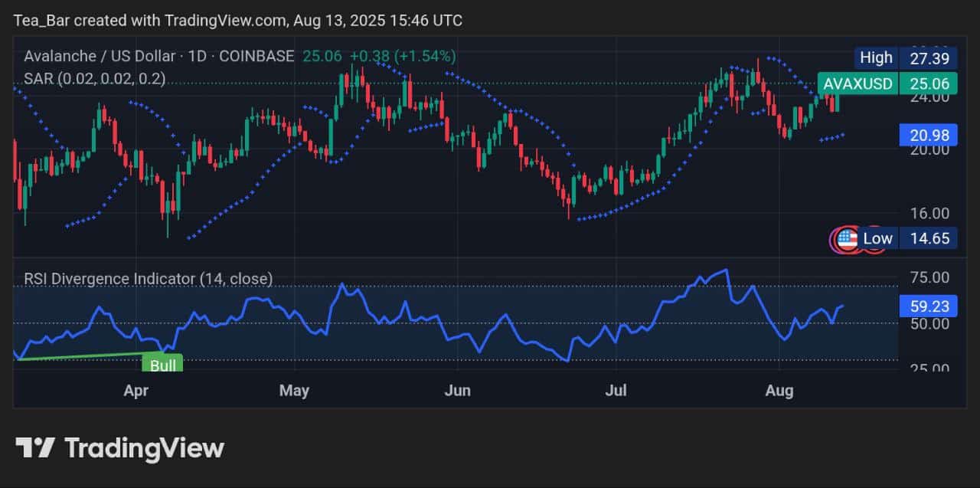Screen dimensions: 980x488
Task: Click the Avalanche / US Dollar symbol title
Action: (159, 56)
